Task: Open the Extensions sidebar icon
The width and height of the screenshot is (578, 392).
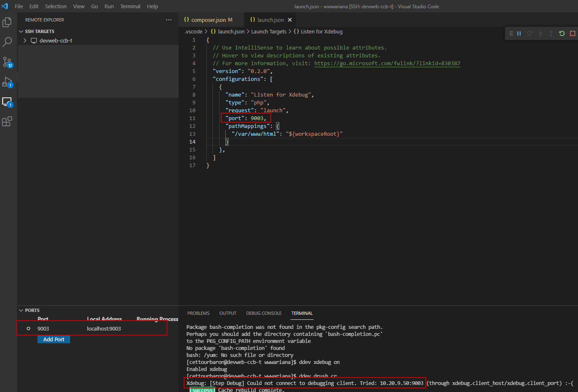Action: click(x=7, y=121)
